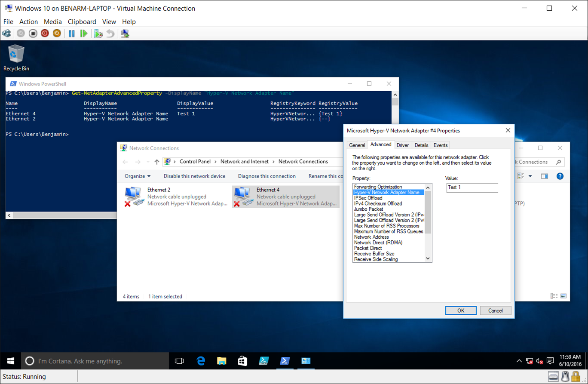Image resolution: width=588 pixels, height=384 pixels.
Task: Select the Ethernet 2 adapter
Action: 176,197
